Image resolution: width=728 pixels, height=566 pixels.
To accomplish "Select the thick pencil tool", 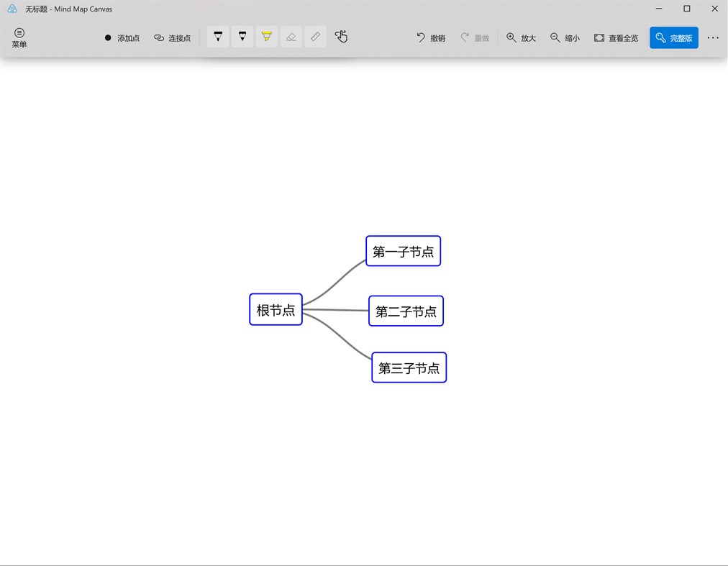I will [x=242, y=37].
